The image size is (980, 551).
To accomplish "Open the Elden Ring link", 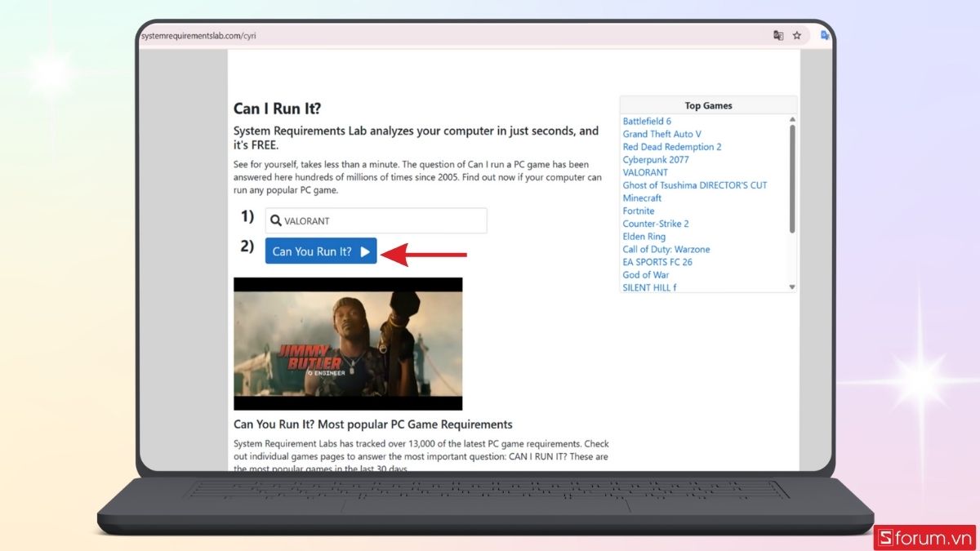I will click(x=644, y=237).
